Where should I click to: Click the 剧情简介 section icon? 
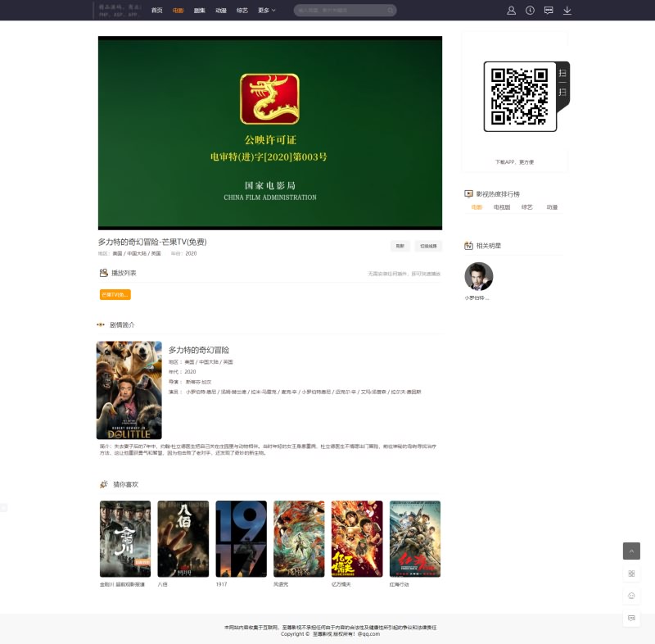click(x=100, y=324)
